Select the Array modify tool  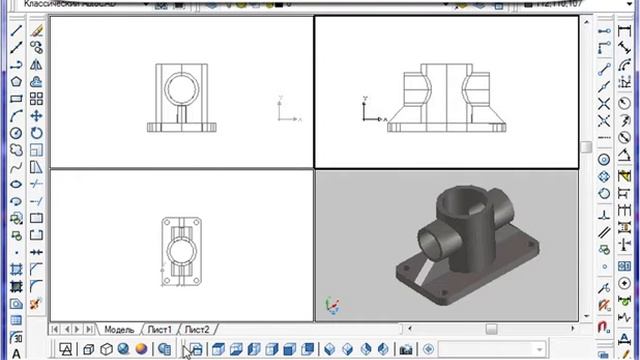pyautogui.click(x=36, y=99)
